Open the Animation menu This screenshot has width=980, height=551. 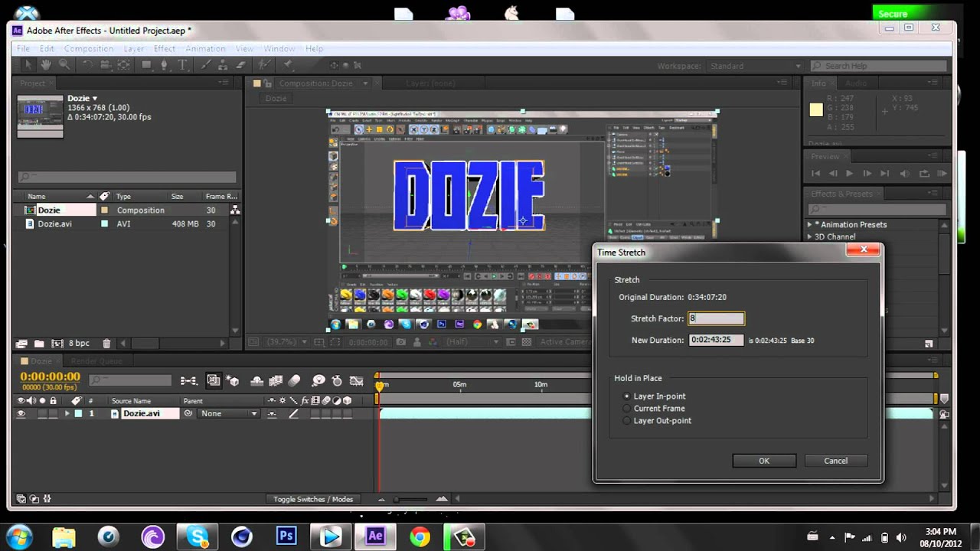pos(205,49)
